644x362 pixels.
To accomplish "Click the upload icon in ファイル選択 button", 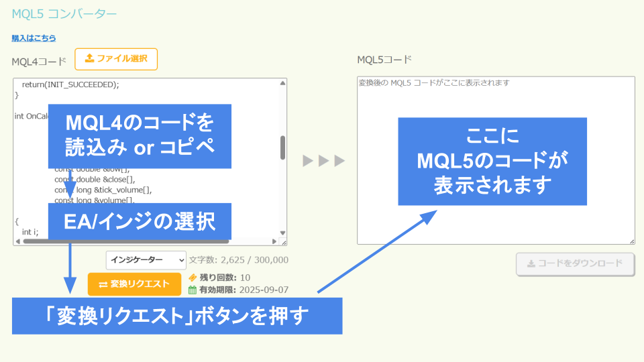I will coord(89,58).
